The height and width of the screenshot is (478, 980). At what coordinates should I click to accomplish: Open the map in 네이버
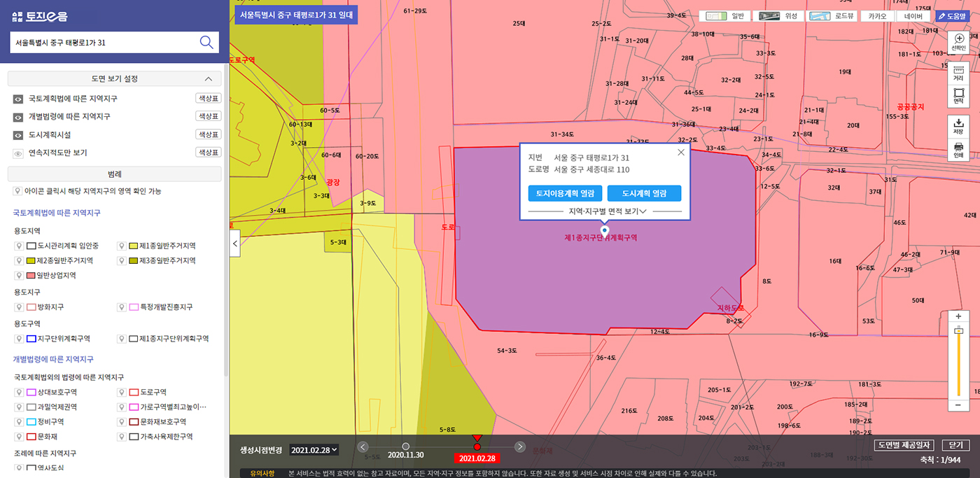click(913, 15)
